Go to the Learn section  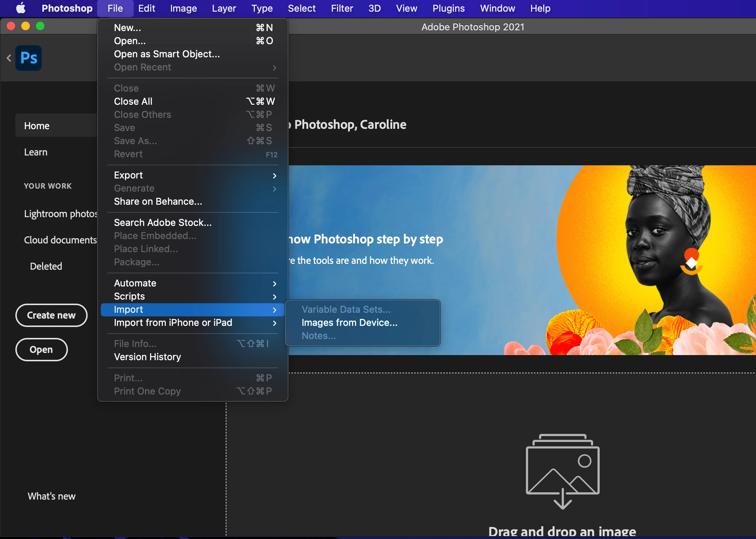coord(36,152)
